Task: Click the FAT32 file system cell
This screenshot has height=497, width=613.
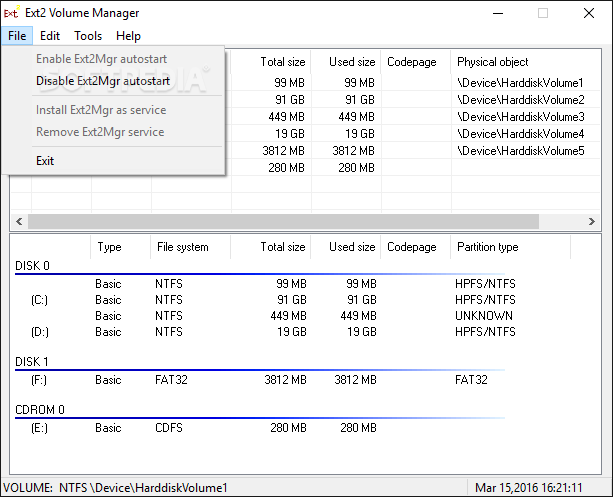Action: pos(171,380)
